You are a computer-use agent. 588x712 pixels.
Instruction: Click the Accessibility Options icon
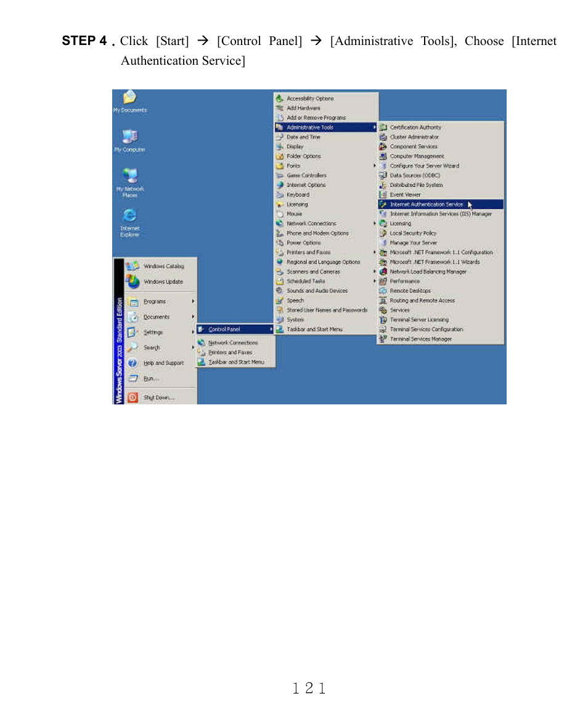[280, 98]
